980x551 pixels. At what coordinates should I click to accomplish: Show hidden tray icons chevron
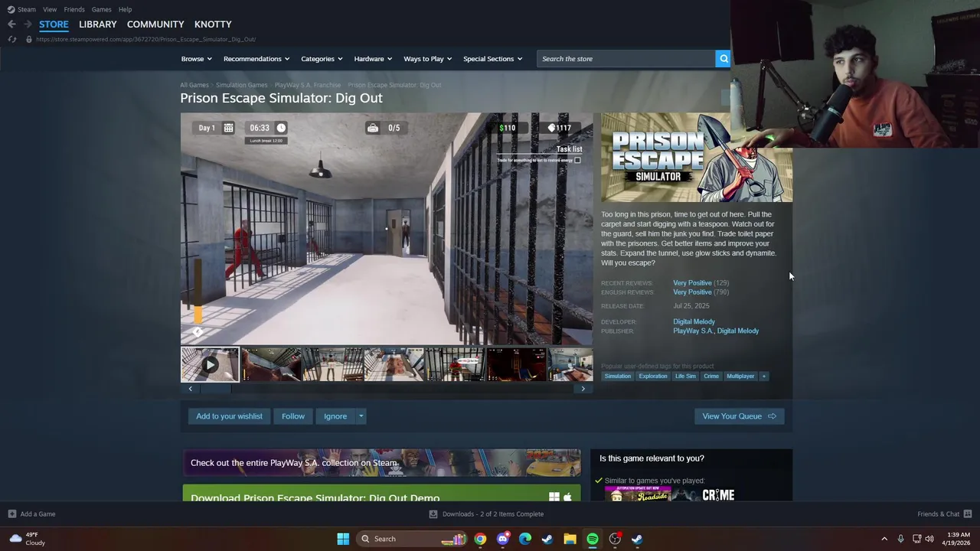(x=884, y=539)
